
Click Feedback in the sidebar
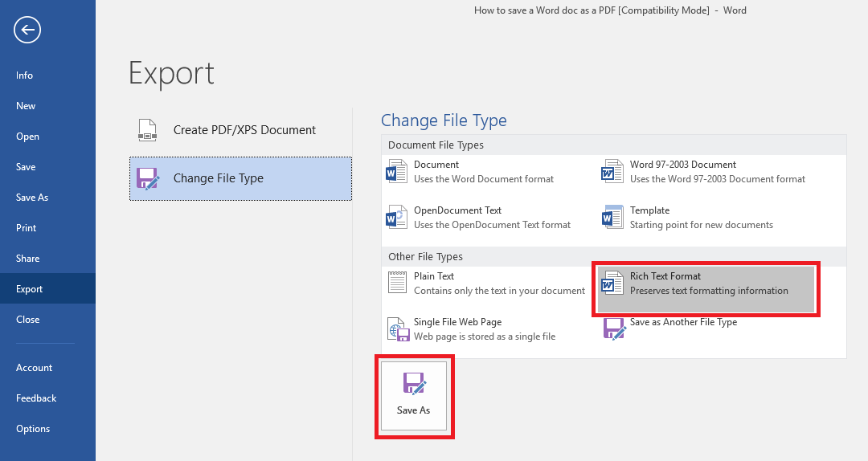tap(36, 398)
